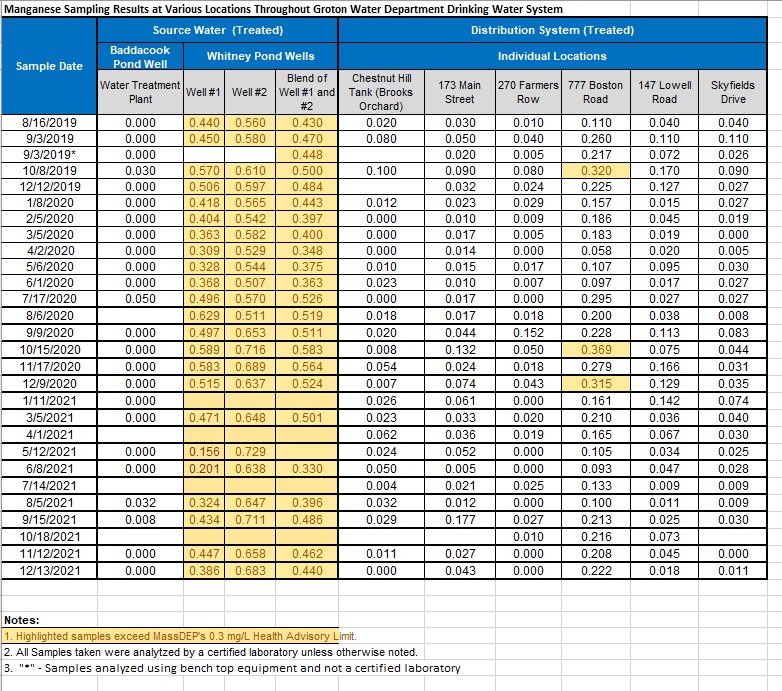
Task: Select the Source Water (Treated) header
Action: click(217, 30)
